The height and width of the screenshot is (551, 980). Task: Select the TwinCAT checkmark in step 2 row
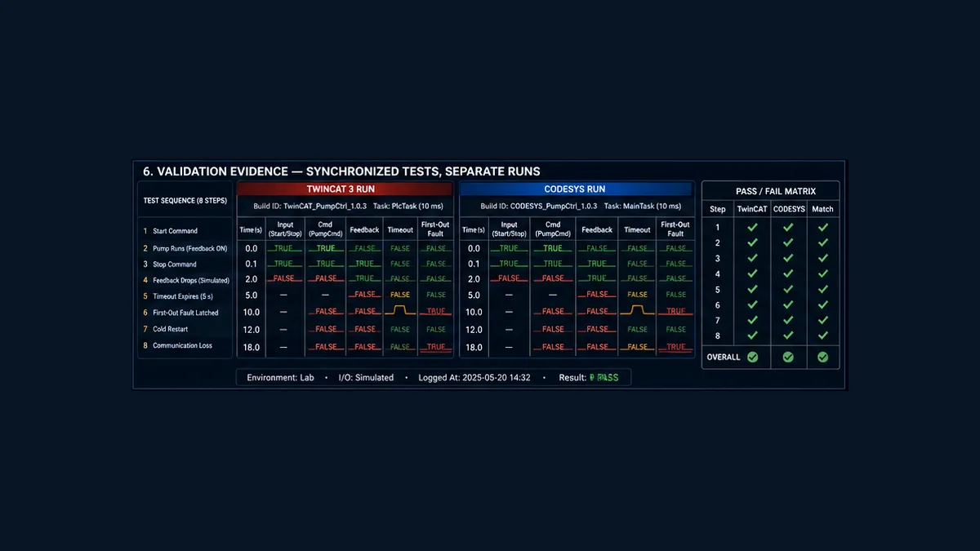(x=752, y=243)
